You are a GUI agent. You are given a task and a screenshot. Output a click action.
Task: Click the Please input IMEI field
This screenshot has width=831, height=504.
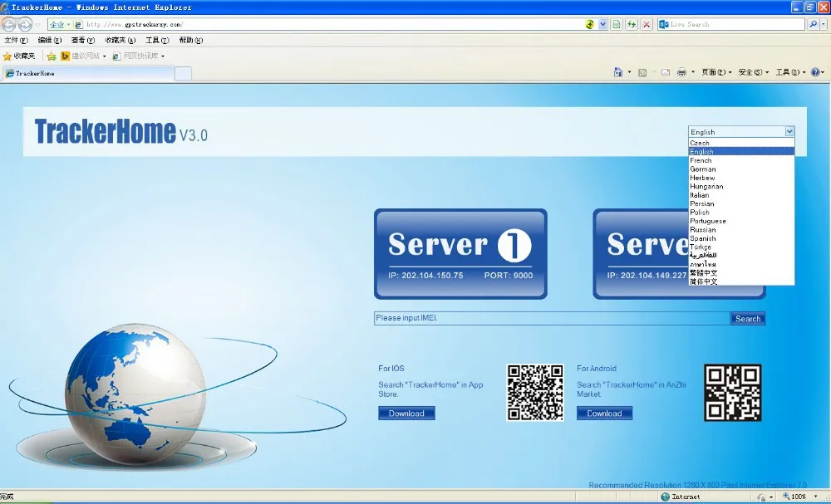[x=552, y=318]
